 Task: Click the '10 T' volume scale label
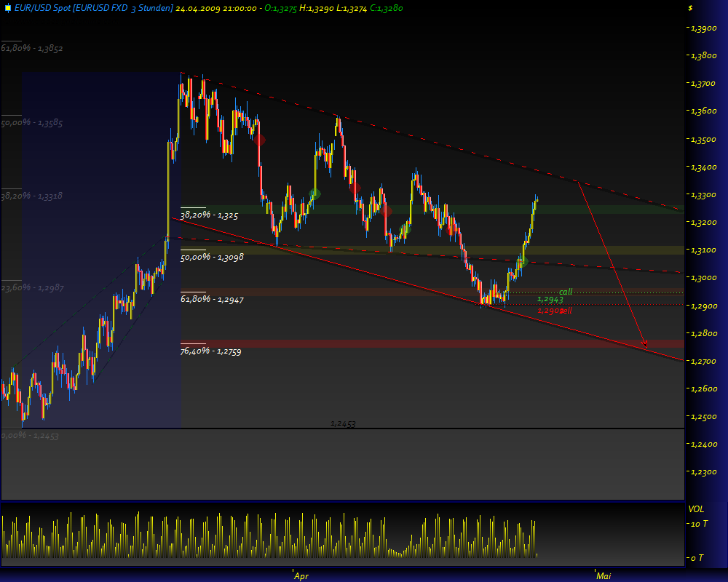(697, 525)
